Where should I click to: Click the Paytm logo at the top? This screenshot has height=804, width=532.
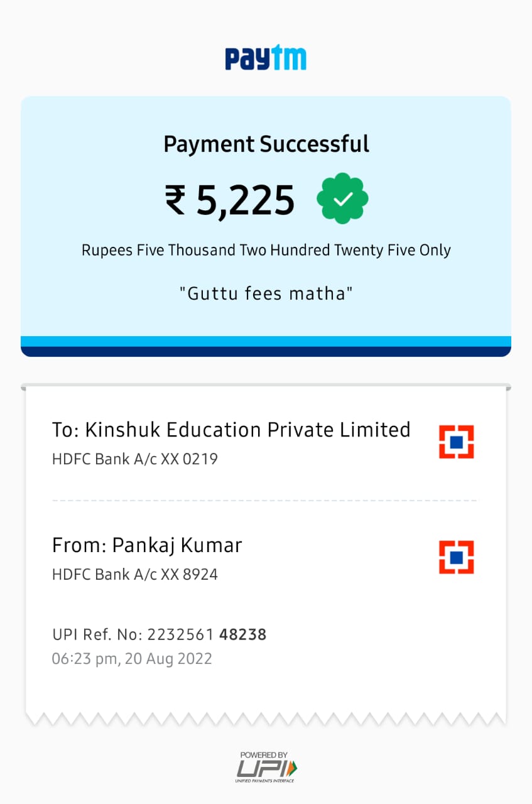[x=266, y=58]
